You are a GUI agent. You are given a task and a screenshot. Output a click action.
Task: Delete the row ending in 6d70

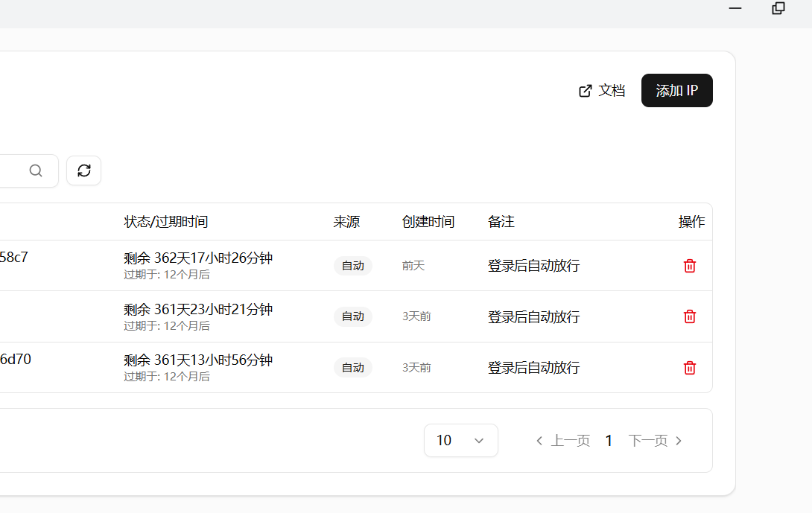(689, 368)
